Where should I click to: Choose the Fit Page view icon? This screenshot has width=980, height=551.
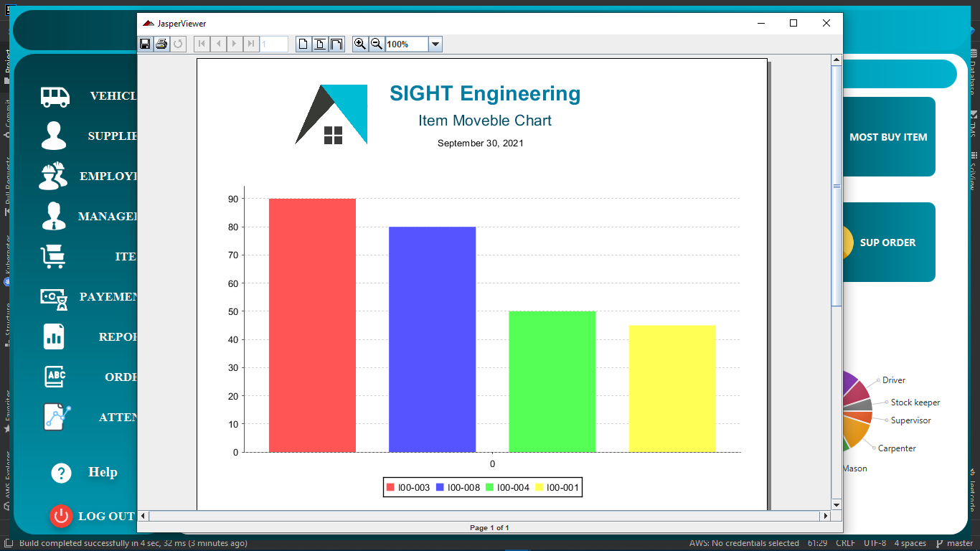(x=320, y=44)
